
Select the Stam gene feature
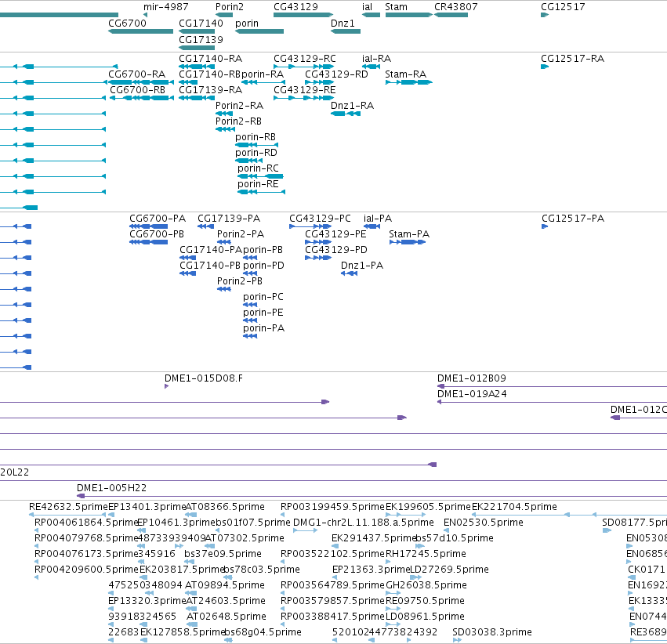point(409,15)
